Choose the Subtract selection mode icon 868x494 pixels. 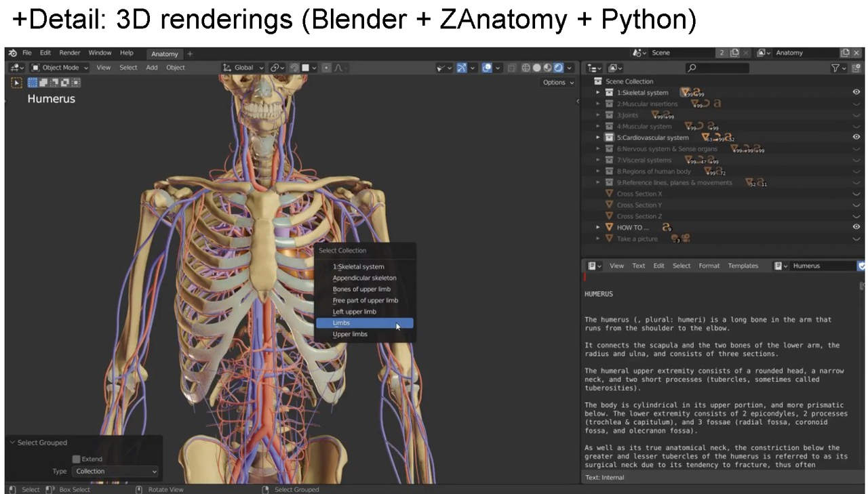pyautogui.click(x=54, y=83)
